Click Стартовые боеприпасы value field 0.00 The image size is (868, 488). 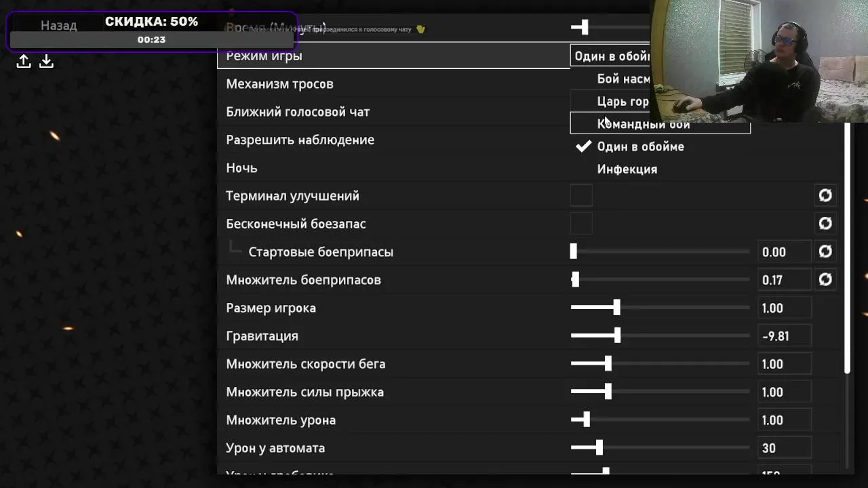tap(785, 252)
